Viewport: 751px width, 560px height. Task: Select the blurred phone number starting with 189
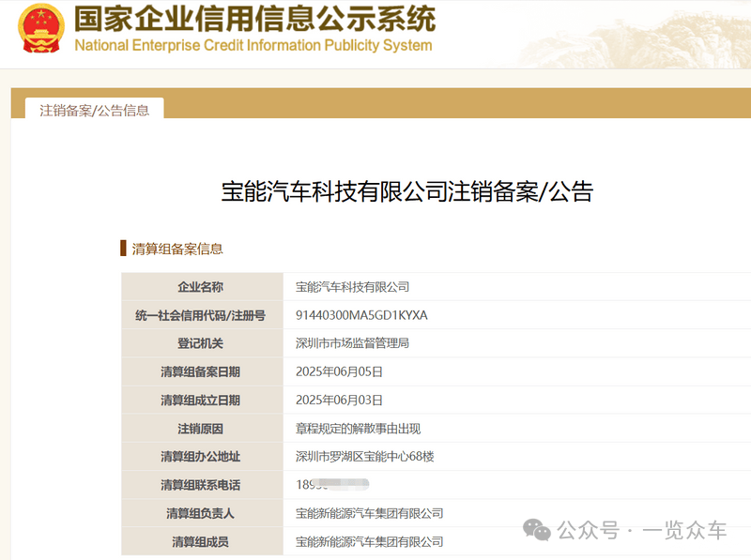[332, 485]
